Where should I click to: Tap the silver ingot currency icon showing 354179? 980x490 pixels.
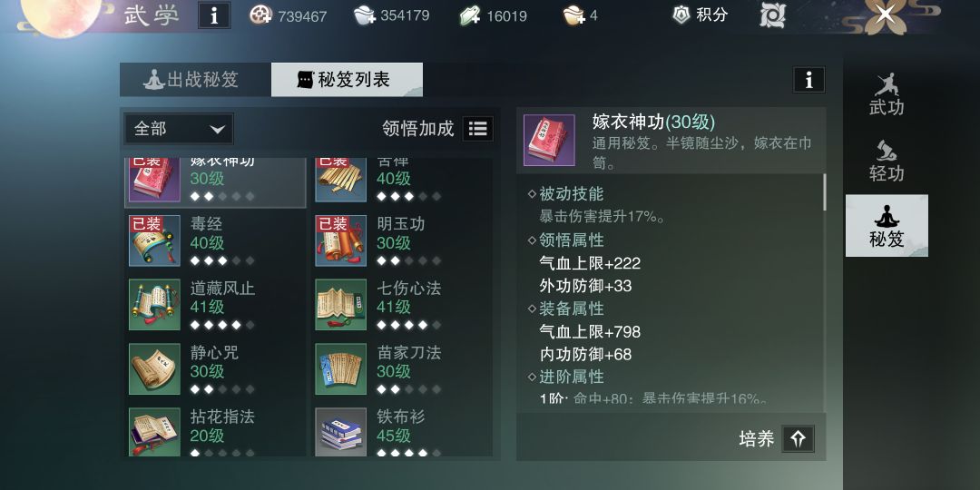pyautogui.click(x=365, y=15)
